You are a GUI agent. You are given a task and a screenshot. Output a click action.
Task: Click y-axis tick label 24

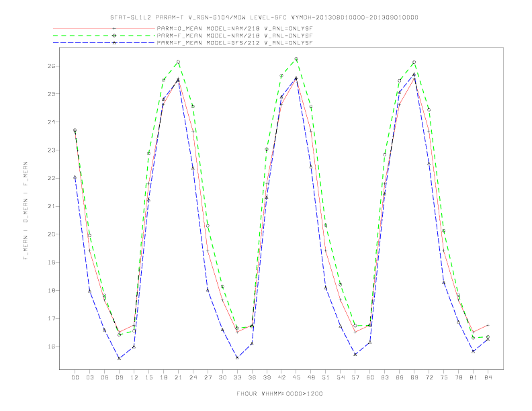[x=51, y=122]
